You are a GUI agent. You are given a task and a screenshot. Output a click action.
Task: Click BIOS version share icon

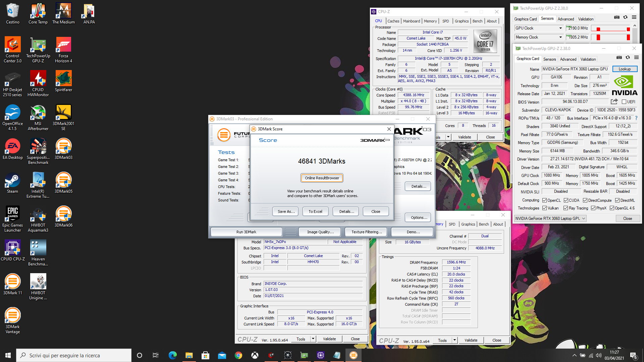(x=614, y=102)
